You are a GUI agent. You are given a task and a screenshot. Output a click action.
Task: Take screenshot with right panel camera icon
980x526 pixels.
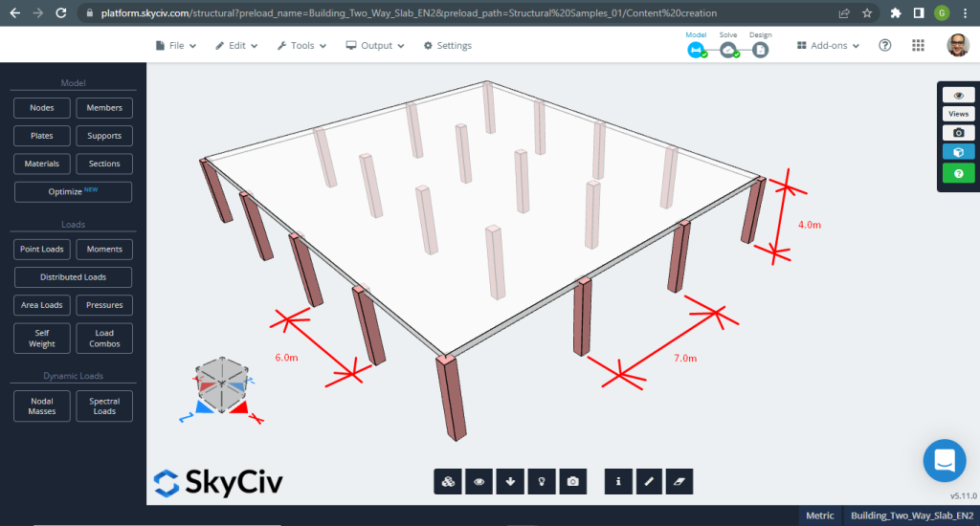coord(958,133)
